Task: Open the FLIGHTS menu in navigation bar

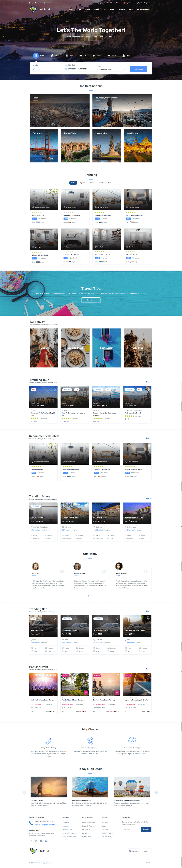Action: (x=122, y=9)
